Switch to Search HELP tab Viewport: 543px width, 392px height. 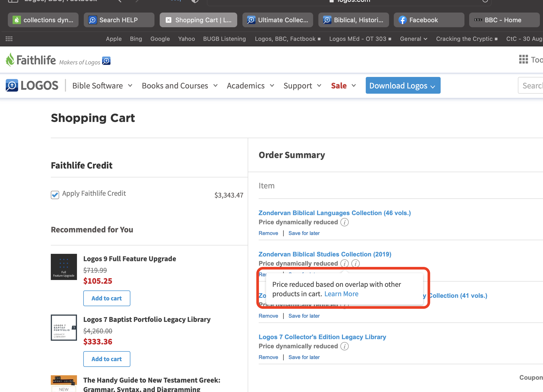point(119,20)
